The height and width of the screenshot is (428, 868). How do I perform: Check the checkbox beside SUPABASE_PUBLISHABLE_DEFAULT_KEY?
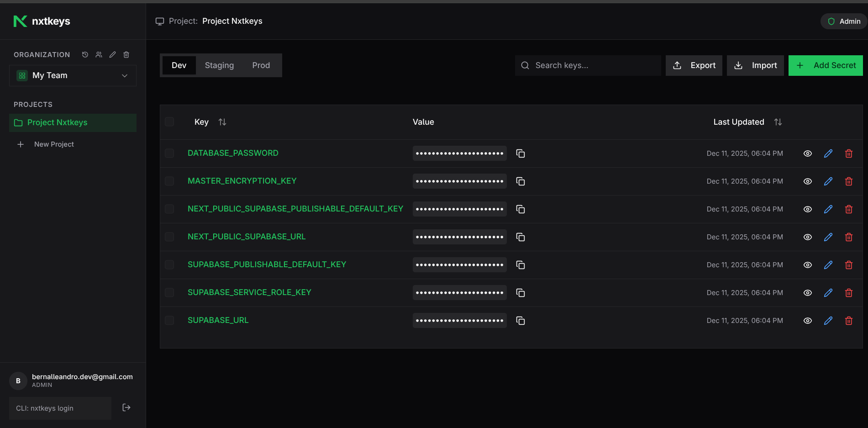pos(169,264)
